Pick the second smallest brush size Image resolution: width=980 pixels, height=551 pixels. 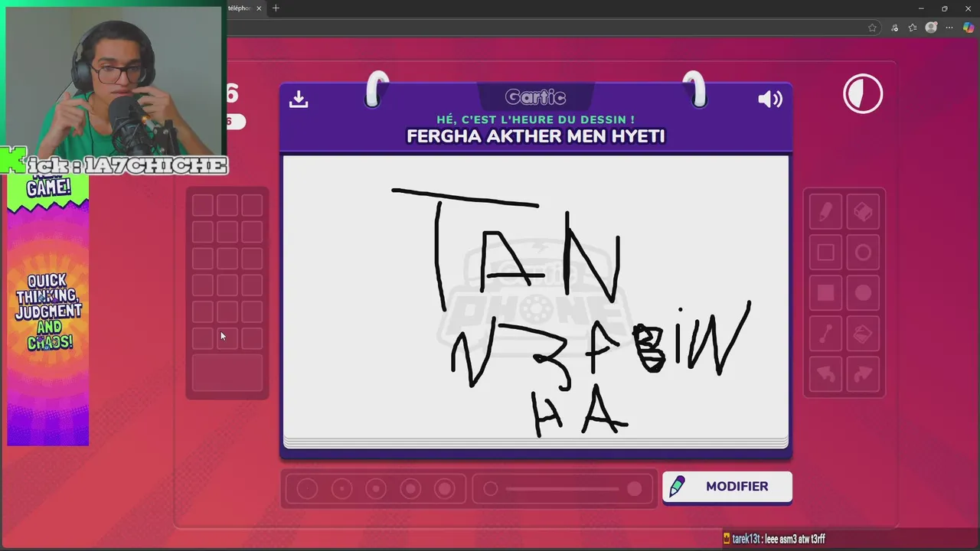[x=341, y=489]
